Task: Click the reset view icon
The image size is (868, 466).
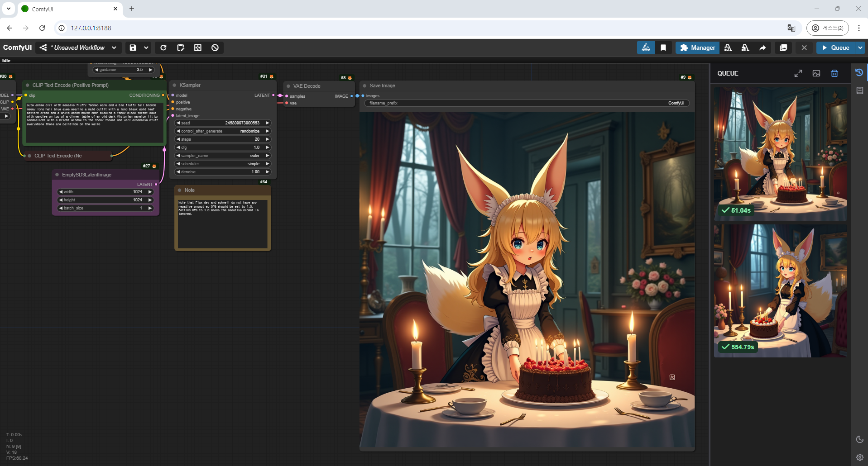Action: 198,48
